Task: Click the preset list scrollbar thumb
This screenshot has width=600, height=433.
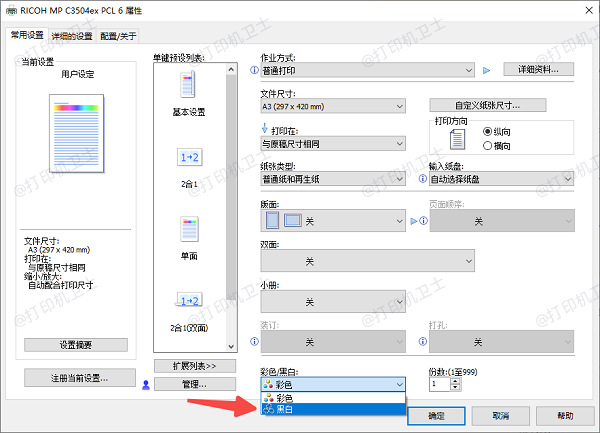Action: [x=231, y=187]
